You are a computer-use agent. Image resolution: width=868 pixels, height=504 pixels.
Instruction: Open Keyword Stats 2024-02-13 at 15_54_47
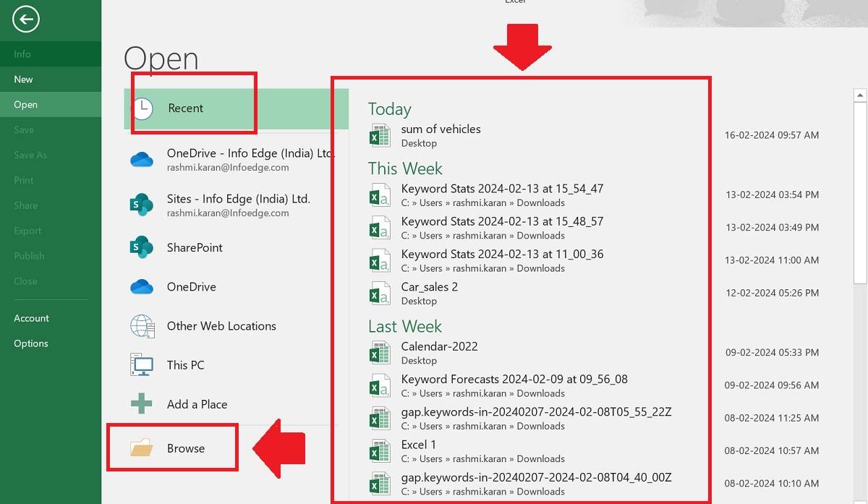coord(502,189)
